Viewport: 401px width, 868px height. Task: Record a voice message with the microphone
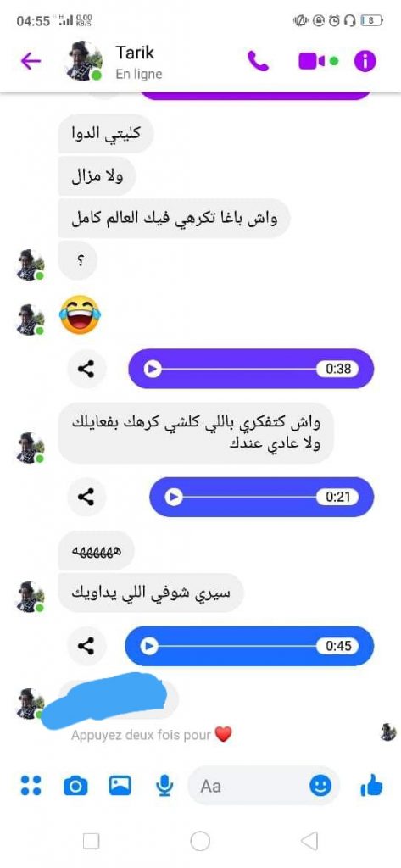(164, 786)
